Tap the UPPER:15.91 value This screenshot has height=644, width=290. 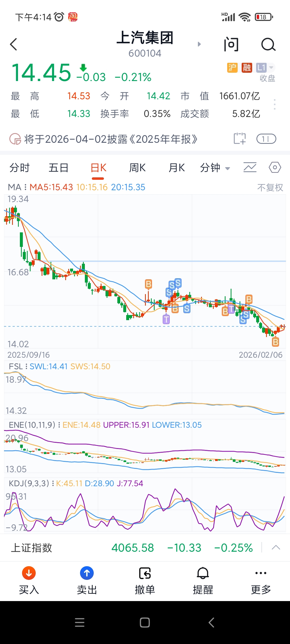click(126, 425)
